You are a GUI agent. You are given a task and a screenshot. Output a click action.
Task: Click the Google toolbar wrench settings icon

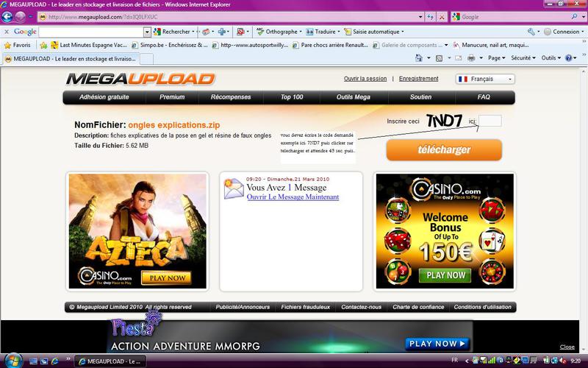click(531, 32)
